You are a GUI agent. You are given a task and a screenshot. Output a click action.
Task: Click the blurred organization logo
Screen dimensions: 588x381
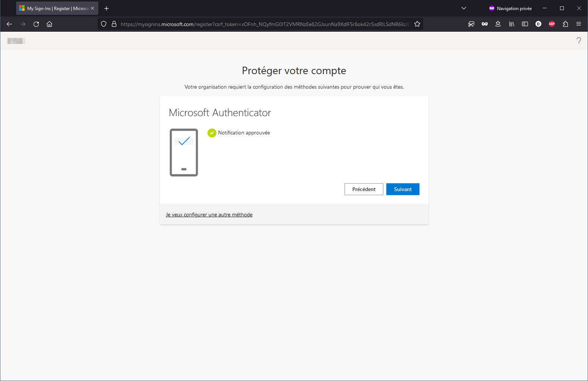[x=16, y=41]
